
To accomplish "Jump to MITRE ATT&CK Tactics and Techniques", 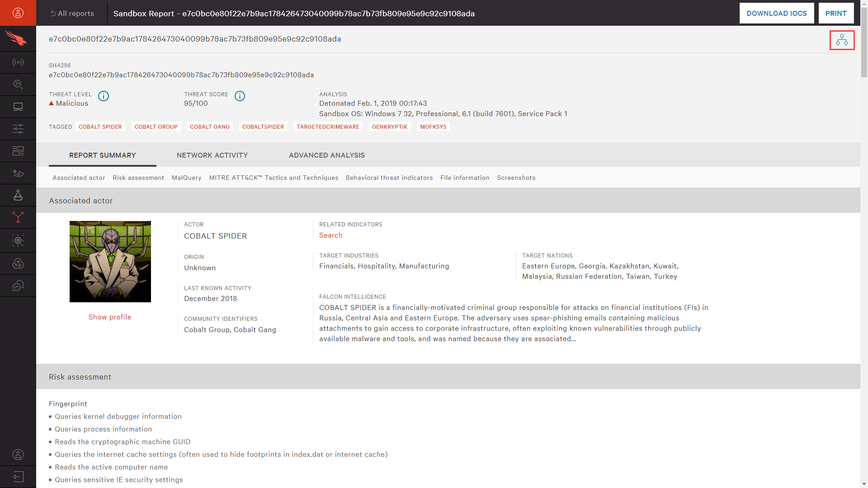I will 274,178.
